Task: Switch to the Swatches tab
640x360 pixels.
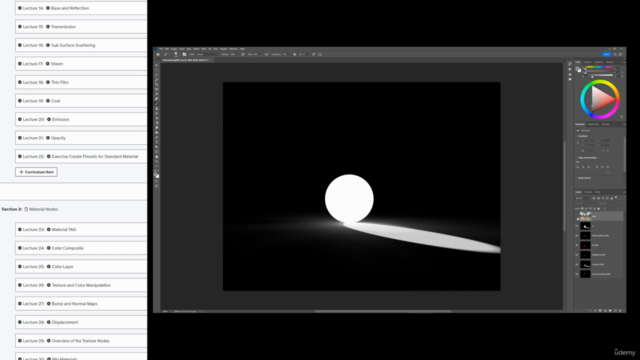Action: point(587,62)
